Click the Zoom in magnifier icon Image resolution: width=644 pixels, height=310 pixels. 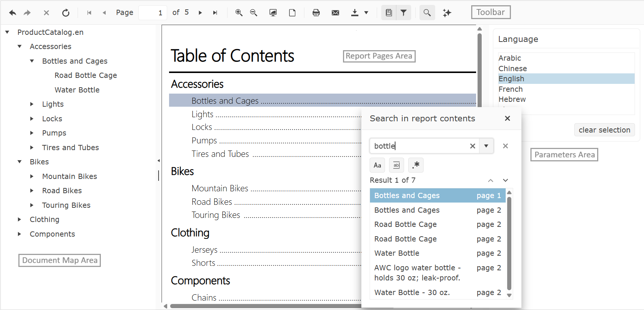[x=239, y=13]
